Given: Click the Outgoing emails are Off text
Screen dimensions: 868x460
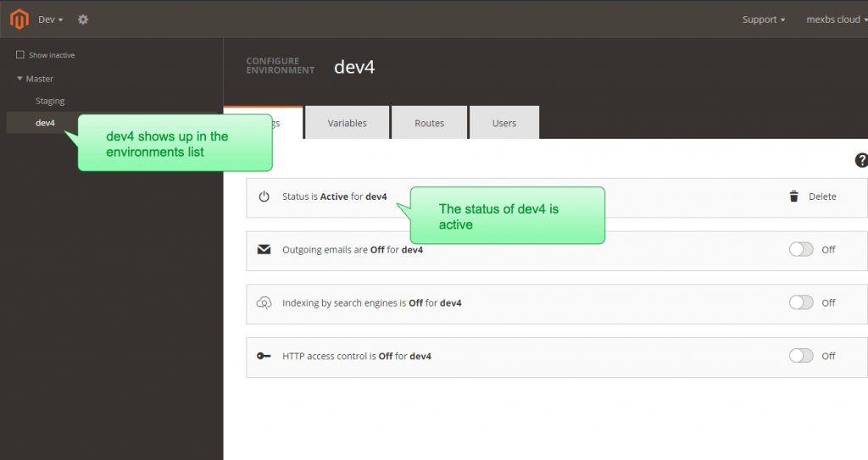Looking at the screenshot, I should (x=353, y=250).
